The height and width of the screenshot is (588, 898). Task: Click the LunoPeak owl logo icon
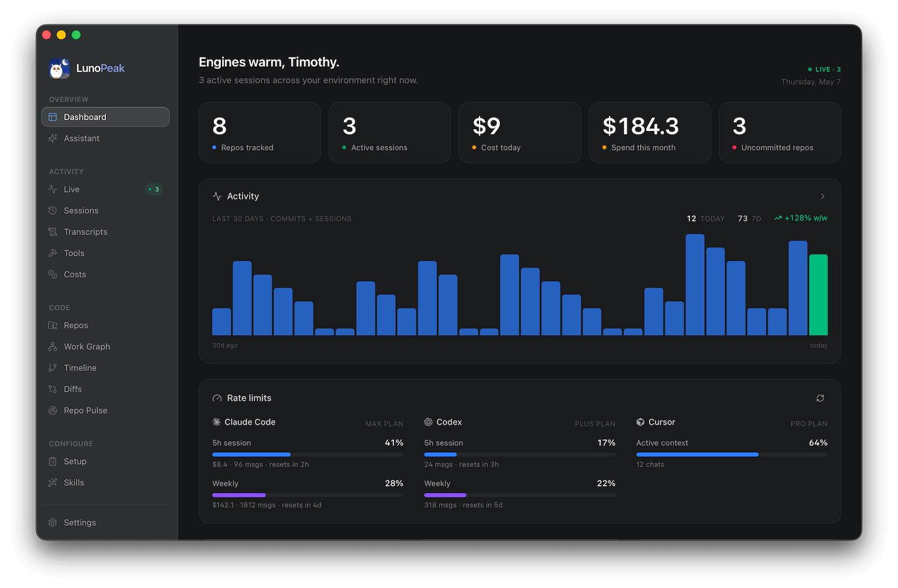(59, 69)
